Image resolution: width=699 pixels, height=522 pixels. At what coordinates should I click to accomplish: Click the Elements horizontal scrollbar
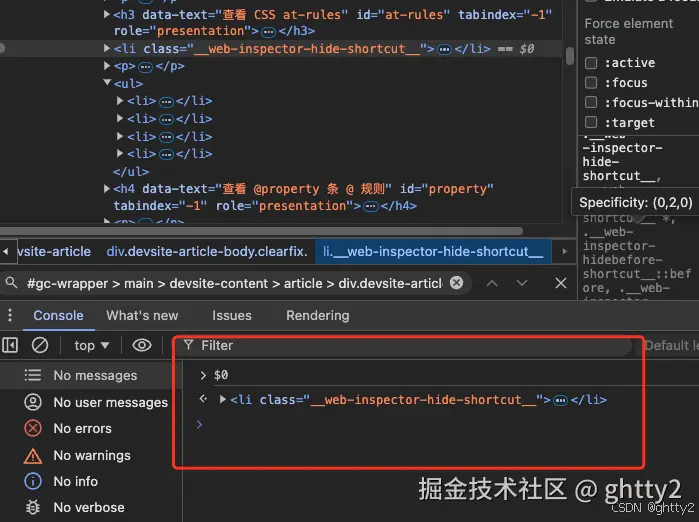pyautogui.click(x=261, y=231)
